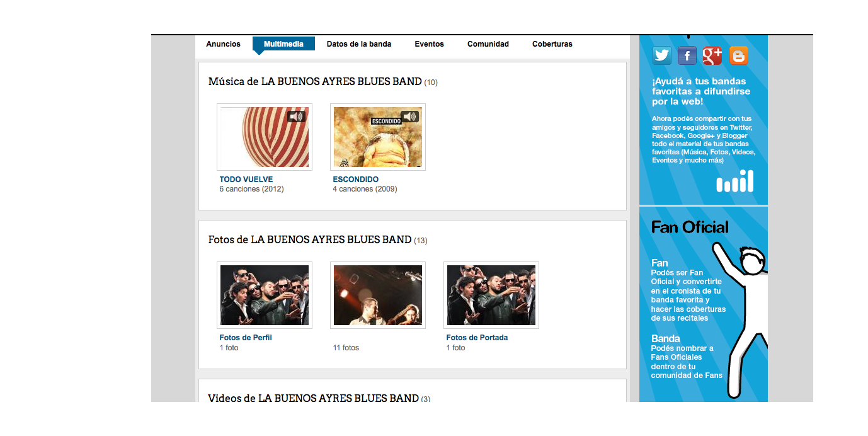Viewport: 868px width, 436px height.
Task: Share via Blogger icon
Action: [x=738, y=55]
